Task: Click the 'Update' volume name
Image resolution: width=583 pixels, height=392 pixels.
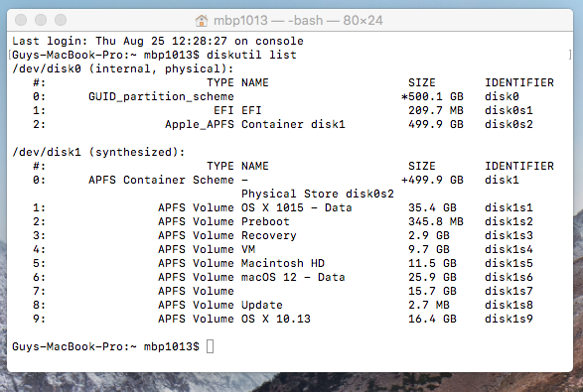Action: click(x=262, y=305)
